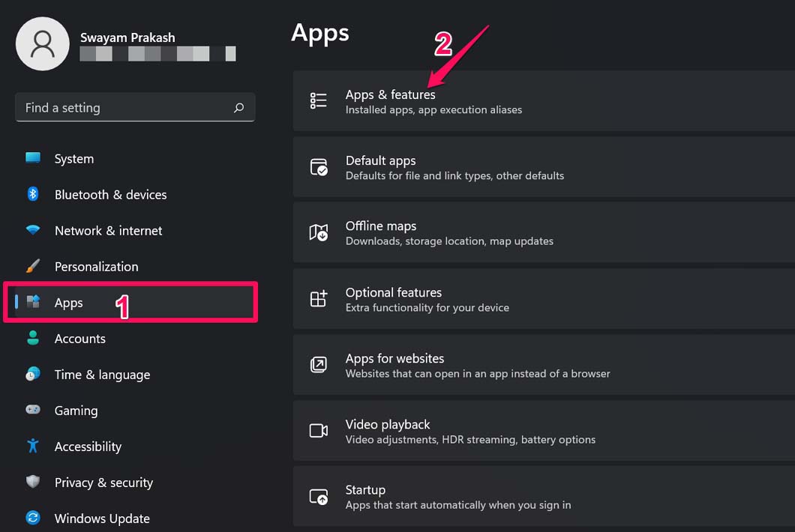This screenshot has height=532, width=795.
Task: Click the Startup icon
Action: click(319, 497)
